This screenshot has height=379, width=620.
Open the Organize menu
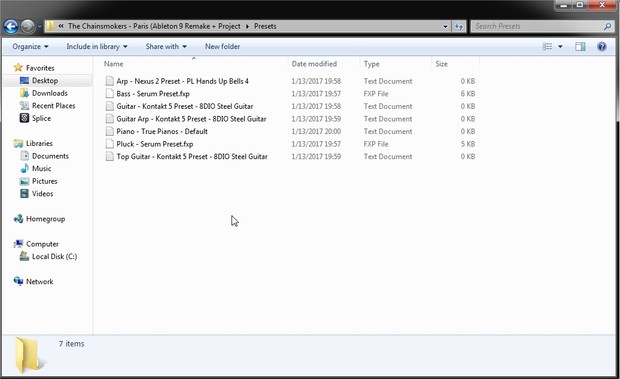click(30, 46)
